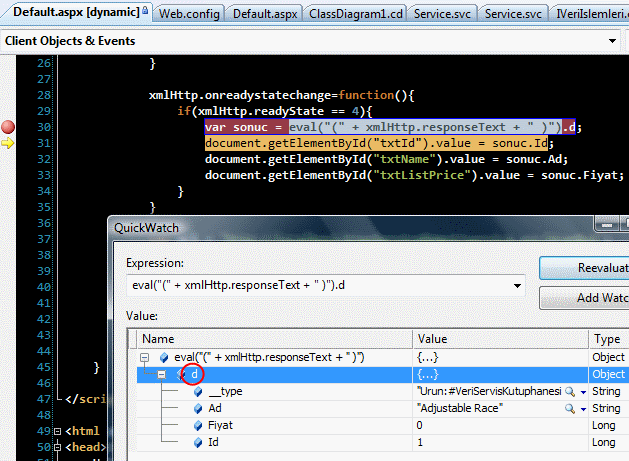The image size is (629, 461).
Task: Click the object icon beside the eval row
Action: [164, 358]
